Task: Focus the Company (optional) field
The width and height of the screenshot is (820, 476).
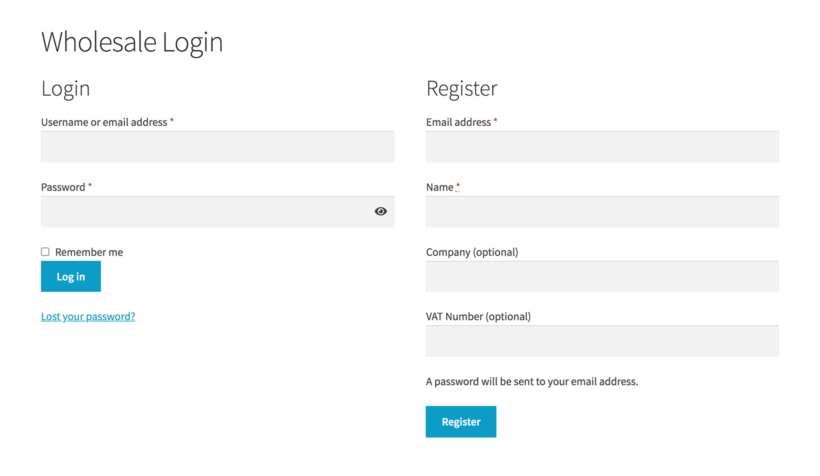Action: [x=602, y=276]
